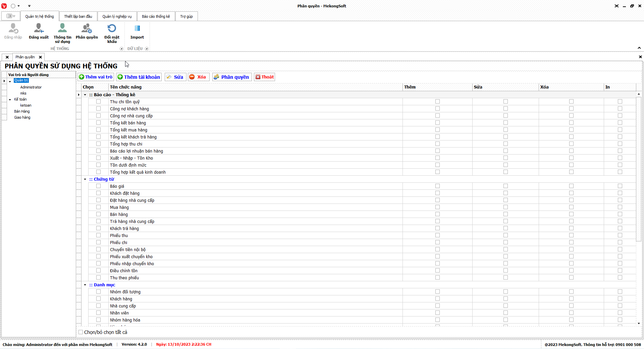Select the ketoan user in tree
The image size is (644, 349).
[26, 105]
